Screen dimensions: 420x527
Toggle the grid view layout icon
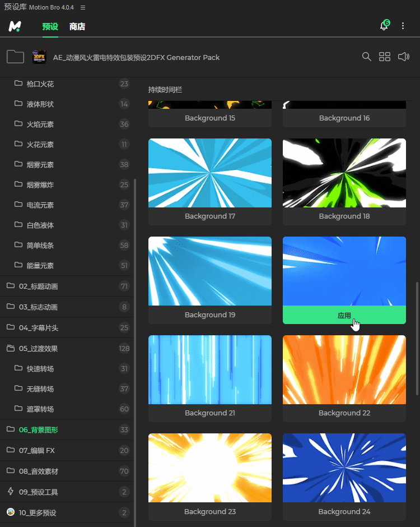click(384, 57)
